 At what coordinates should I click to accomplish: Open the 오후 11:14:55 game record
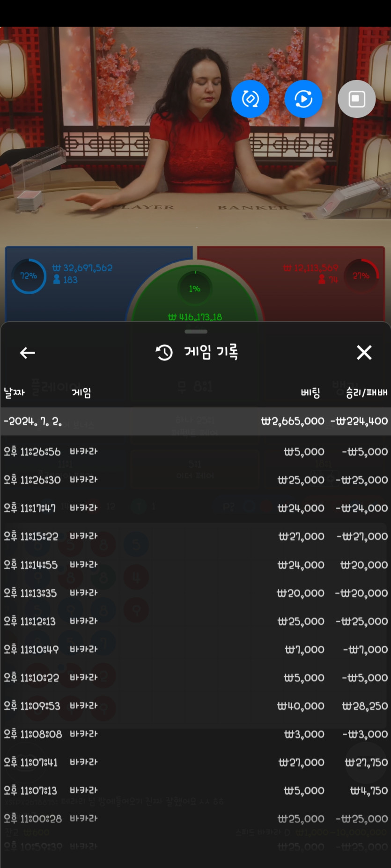pyautogui.click(x=196, y=565)
